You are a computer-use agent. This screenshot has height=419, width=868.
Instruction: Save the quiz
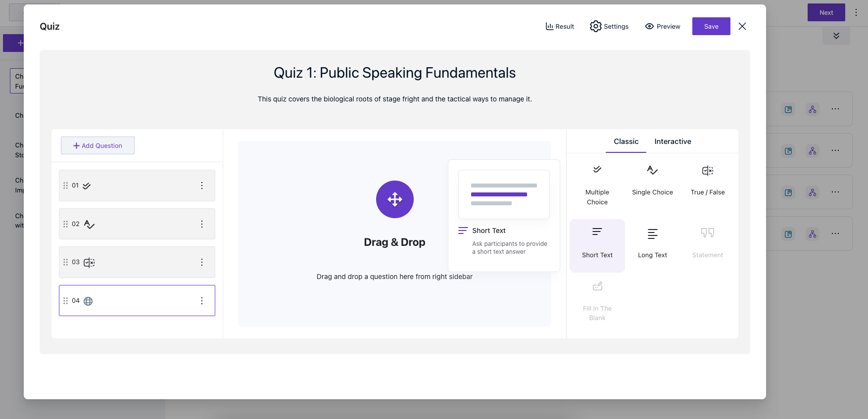pos(711,26)
